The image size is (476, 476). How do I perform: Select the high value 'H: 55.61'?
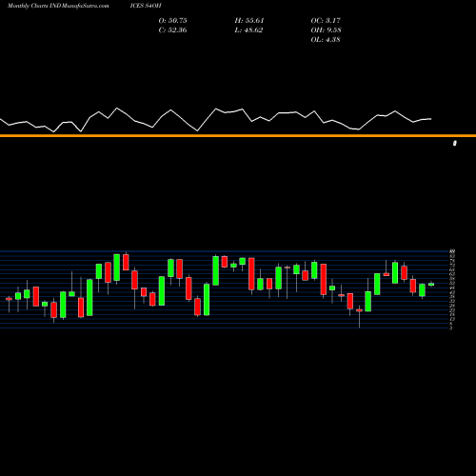pos(249,21)
